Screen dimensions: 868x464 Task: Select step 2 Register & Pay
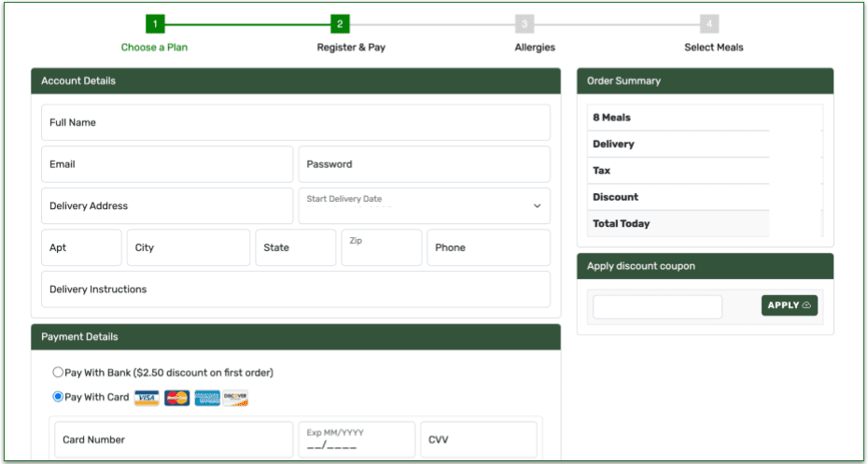(340, 24)
